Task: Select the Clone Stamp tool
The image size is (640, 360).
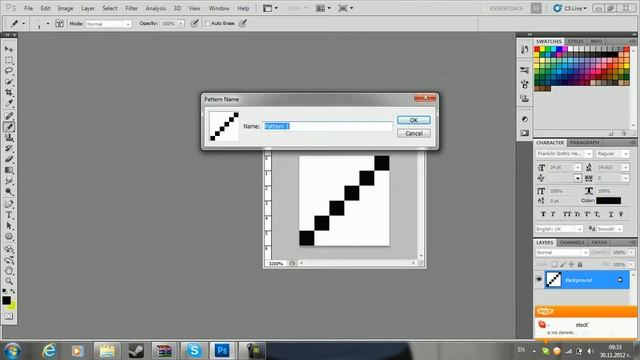Action: point(9,138)
